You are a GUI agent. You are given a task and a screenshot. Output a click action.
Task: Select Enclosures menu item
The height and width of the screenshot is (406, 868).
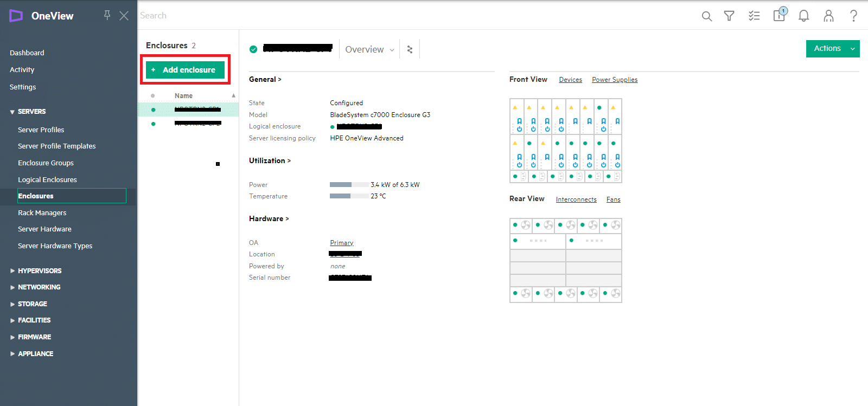72,196
